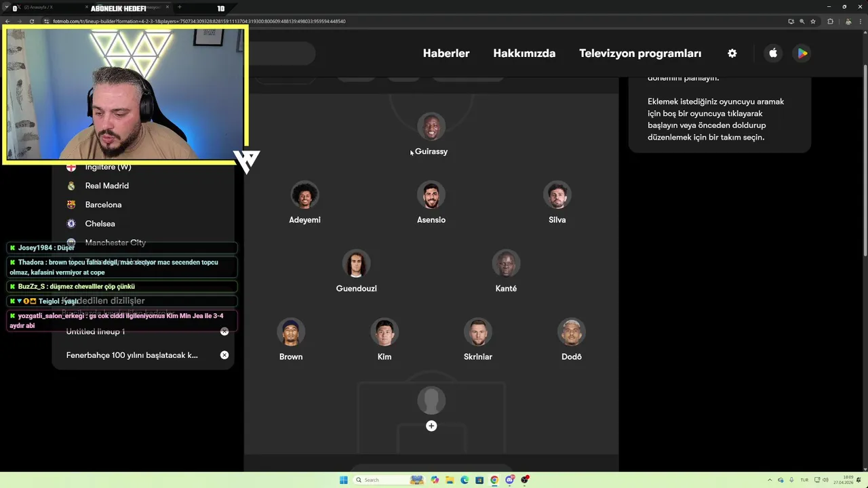The width and height of the screenshot is (868, 488).
Task: Show hidden system tray icons
Action: coord(770,480)
